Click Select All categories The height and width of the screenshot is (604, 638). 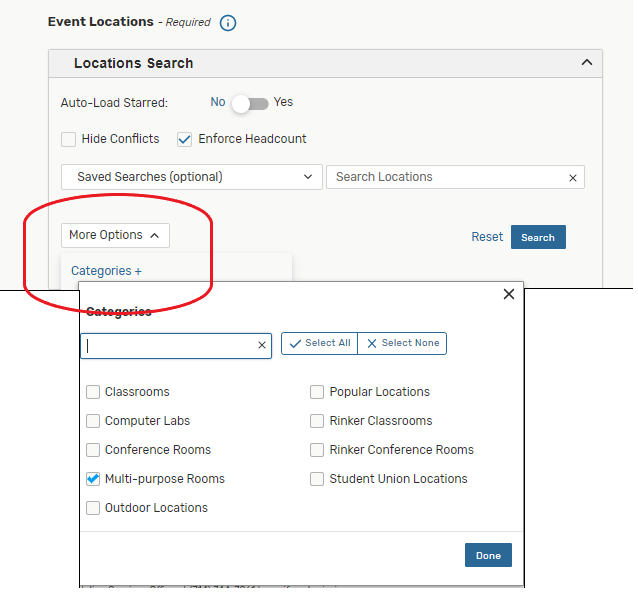point(319,343)
